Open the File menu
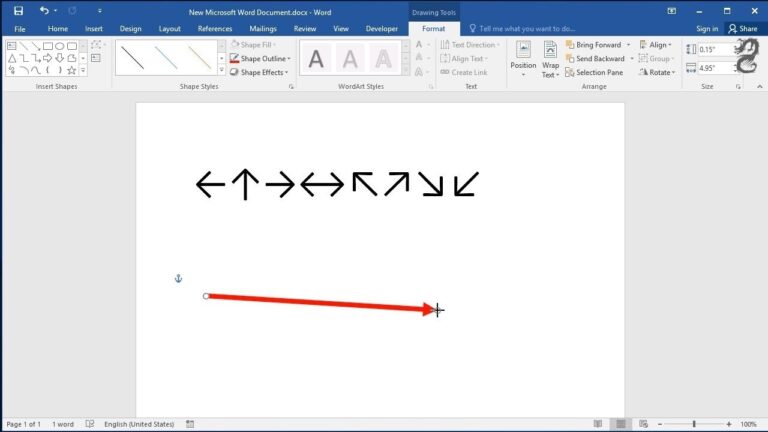The height and width of the screenshot is (432, 768). pos(20,29)
